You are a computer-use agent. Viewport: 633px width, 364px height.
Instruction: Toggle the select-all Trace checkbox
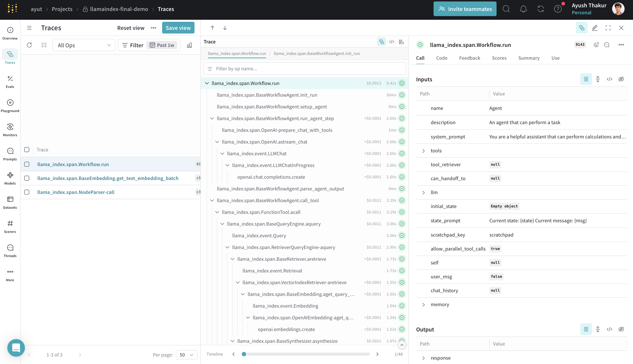(27, 149)
